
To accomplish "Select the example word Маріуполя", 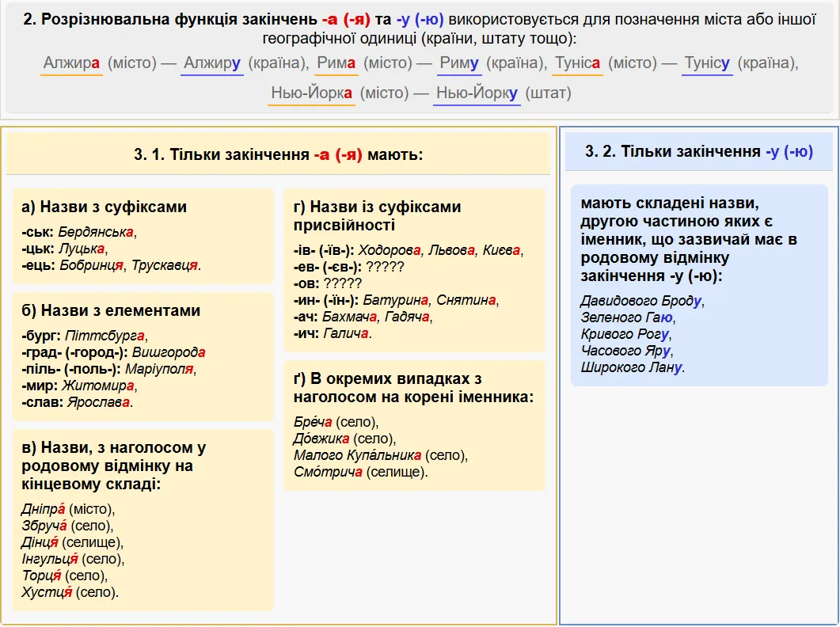I will pyautogui.click(x=159, y=369).
